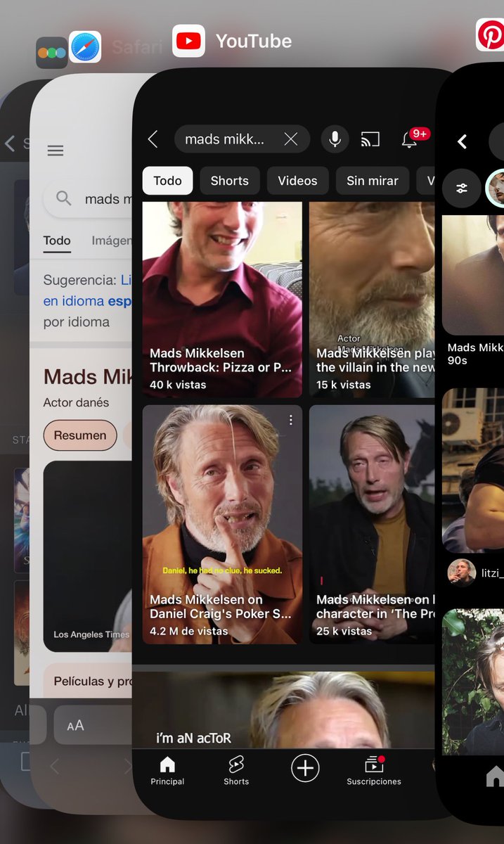Open more options on Daniel Craig short

pyautogui.click(x=290, y=420)
